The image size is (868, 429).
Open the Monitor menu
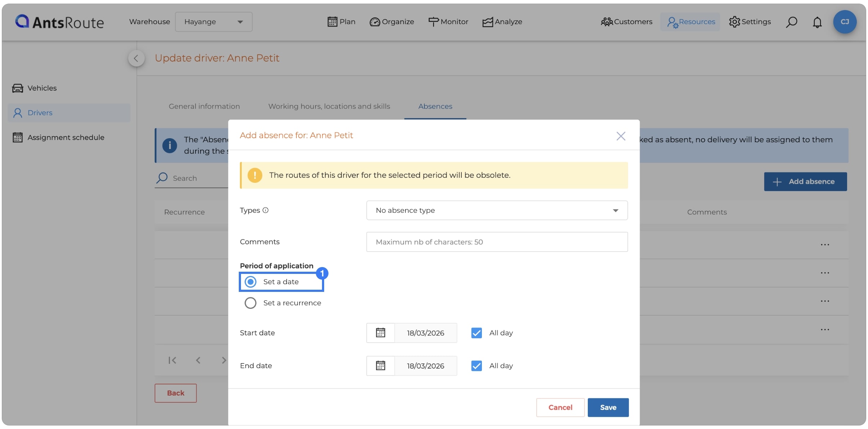click(448, 22)
